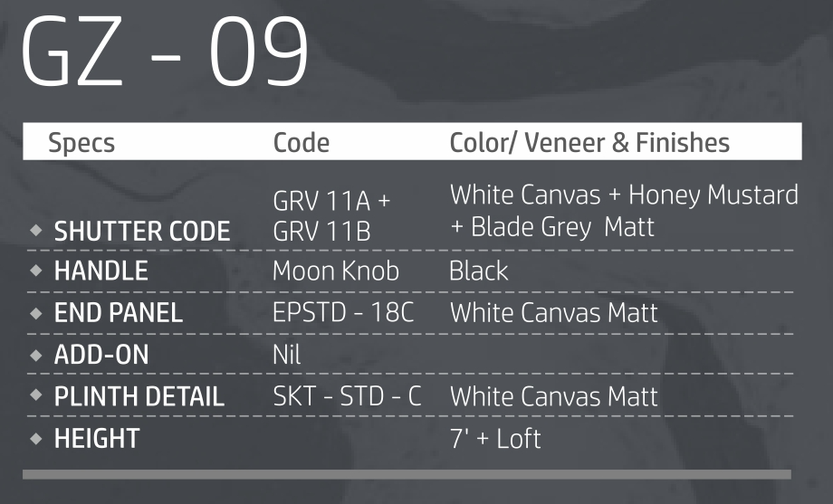The image size is (833, 504).
Task: Click the diamond bullet beside HANDLE
Action: click(36, 271)
